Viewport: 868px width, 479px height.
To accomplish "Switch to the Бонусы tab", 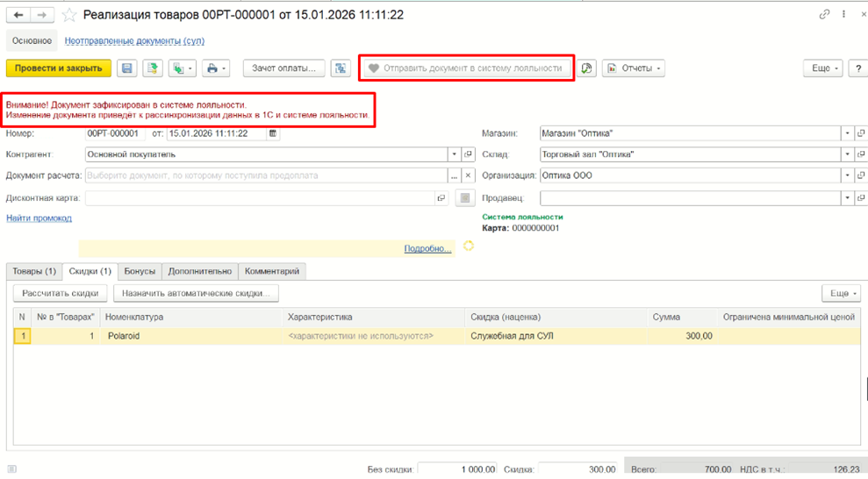I will (x=140, y=271).
